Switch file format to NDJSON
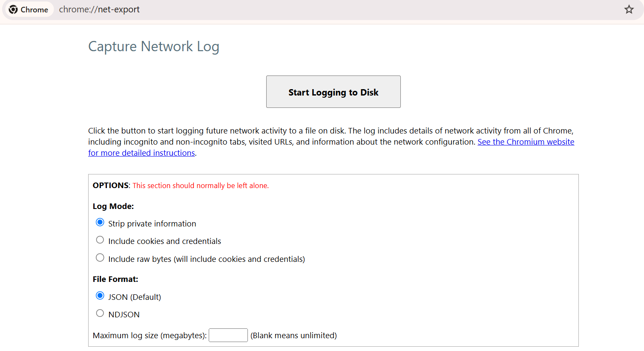Image resolution: width=644 pixels, height=351 pixels. click(100, 313)
